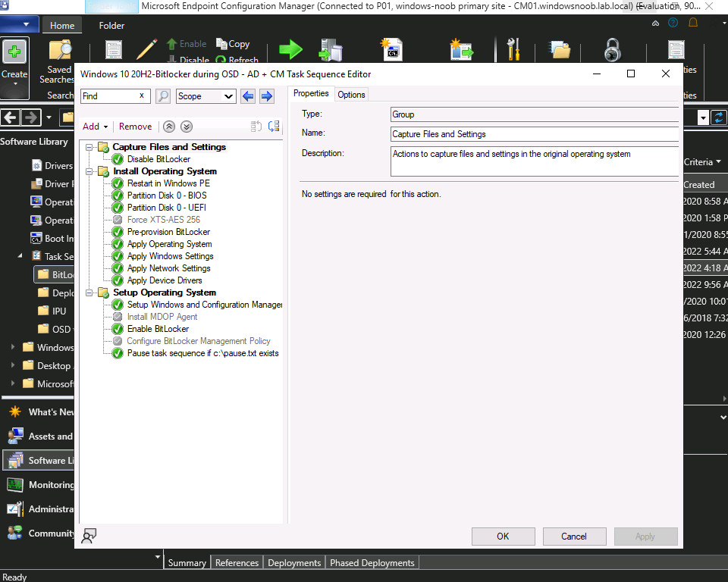Image resolution: width=728 pixels, height=582 pixels.
Task: Go to previous search result arrow
Action: tap(248, 96)
